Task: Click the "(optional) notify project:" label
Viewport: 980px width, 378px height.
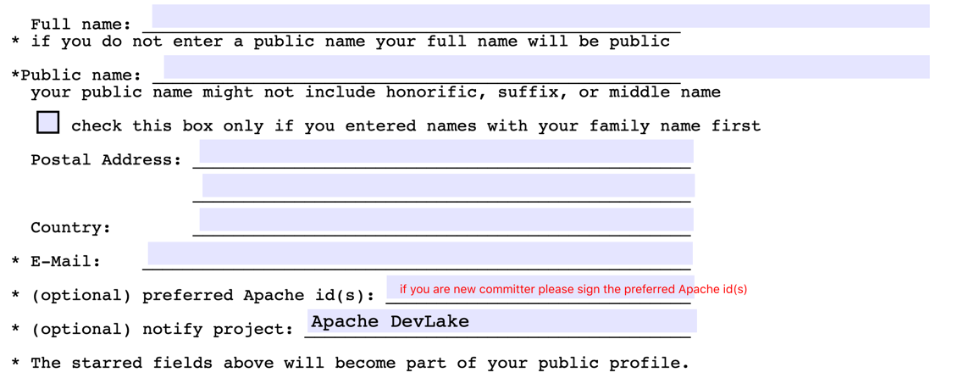Action: 163,329
